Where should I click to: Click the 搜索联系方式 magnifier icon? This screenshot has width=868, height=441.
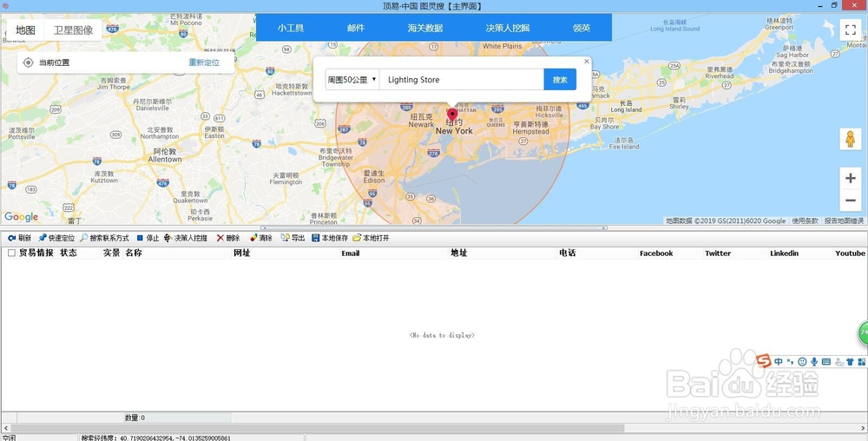pos(83,238)
